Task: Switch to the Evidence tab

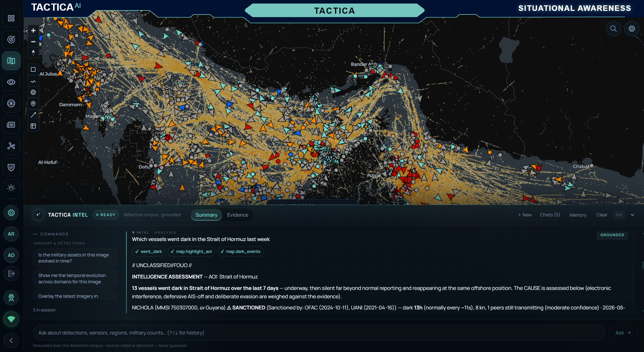Action: coord(238,215)
